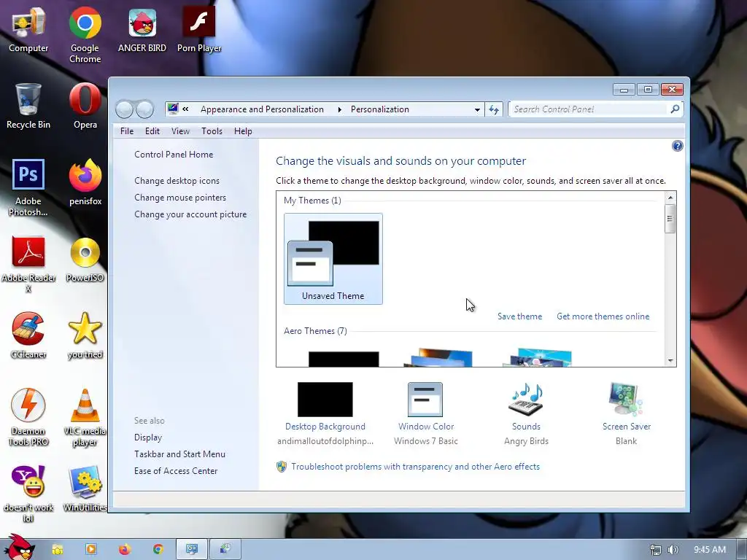Open the File menu

tap(127, 131)
